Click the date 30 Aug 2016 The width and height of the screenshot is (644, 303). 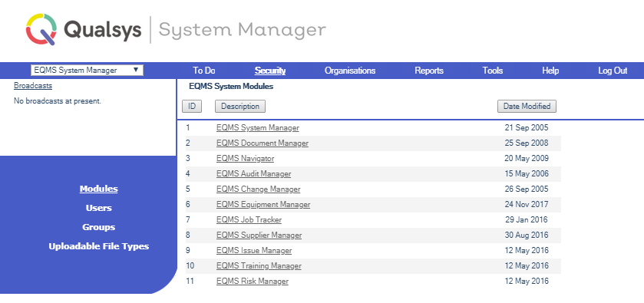(x=527, y=235)
